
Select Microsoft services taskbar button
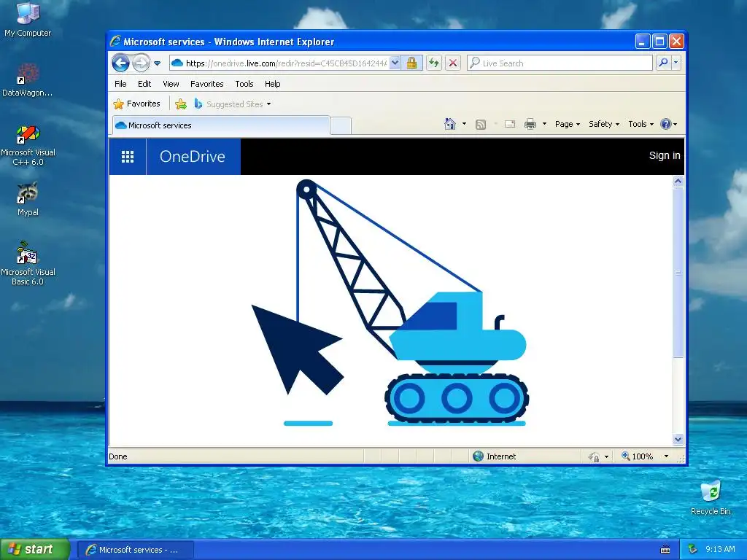coord(135,550)
